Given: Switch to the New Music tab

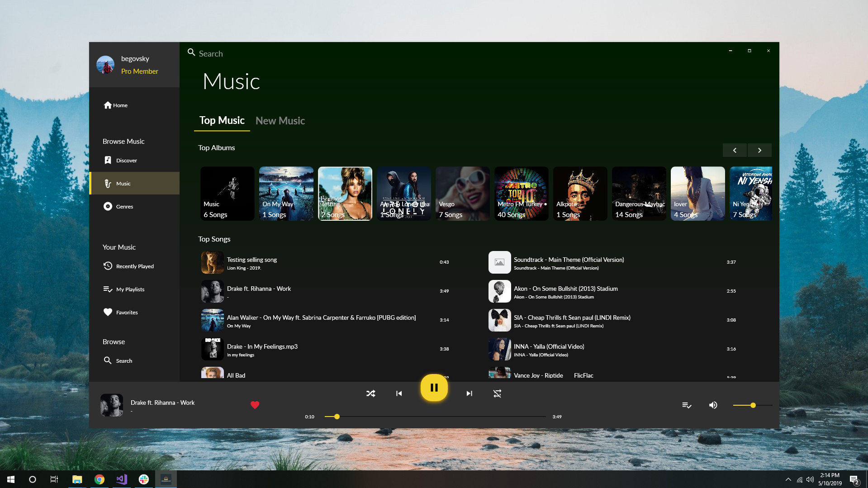Looking at the screenshot, I should (280, 121).
